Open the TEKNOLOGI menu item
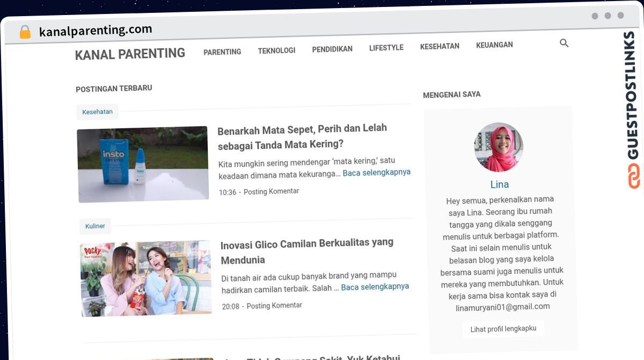 tap(276, 51)
